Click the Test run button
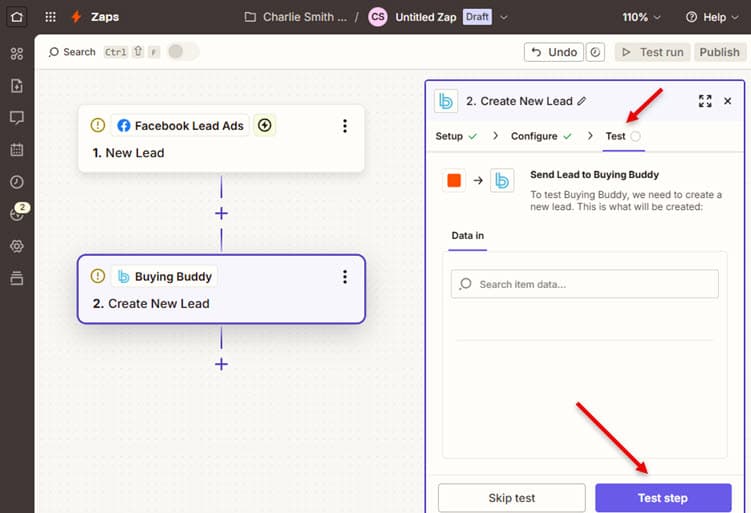The width and height of the screenshot is (751, 513). click(x=652, y=52)
